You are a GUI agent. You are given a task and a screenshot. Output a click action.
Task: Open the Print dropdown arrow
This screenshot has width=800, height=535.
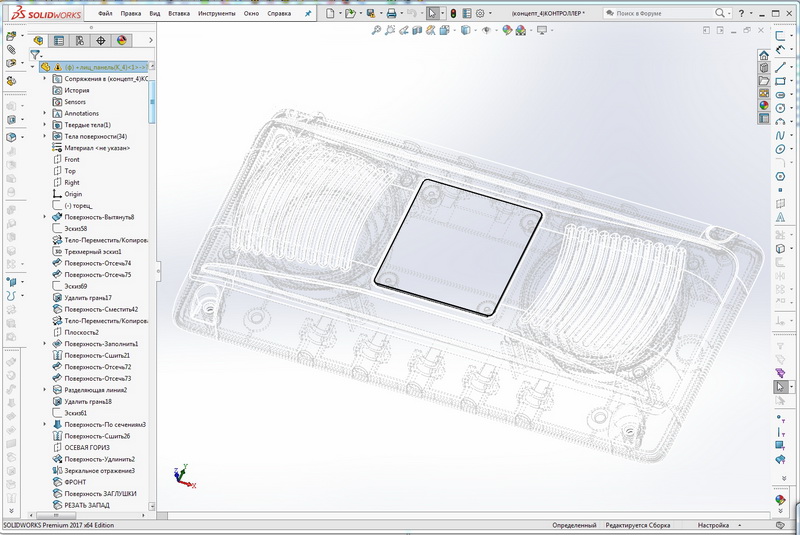tap(402, 13)
